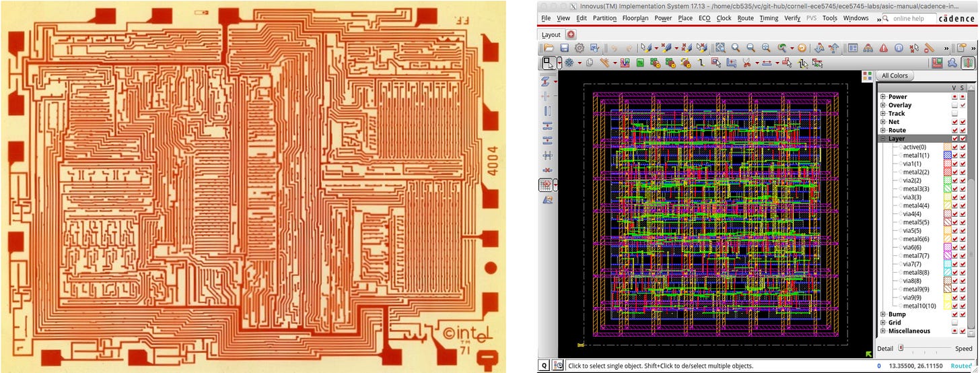The image size is (980, 373).
Task: Click the Detail/Speed slider handle
Action: pyautogui.click(x=901, y=348)
